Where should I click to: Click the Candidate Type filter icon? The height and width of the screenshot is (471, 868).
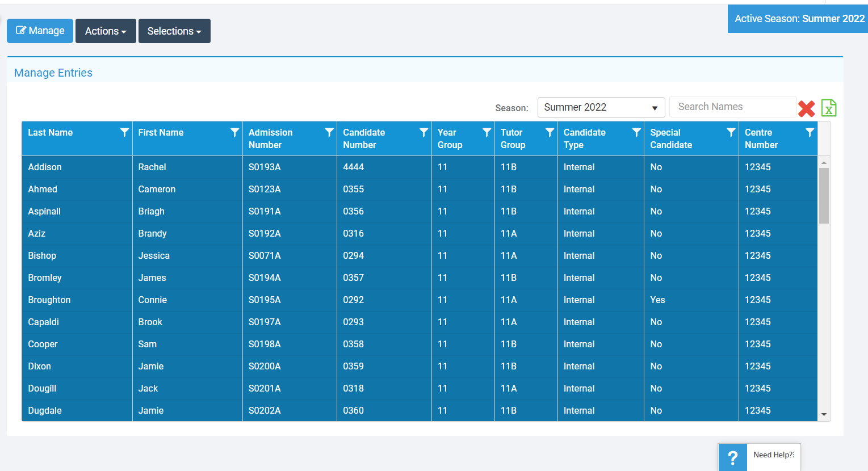[x=636, y=132]
